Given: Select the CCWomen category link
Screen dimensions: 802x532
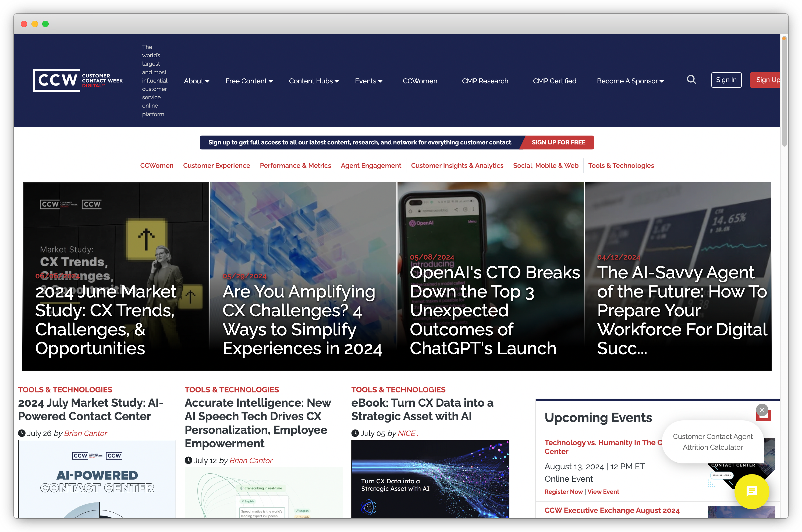Looking at the screenshot, I should pos(157,166).
